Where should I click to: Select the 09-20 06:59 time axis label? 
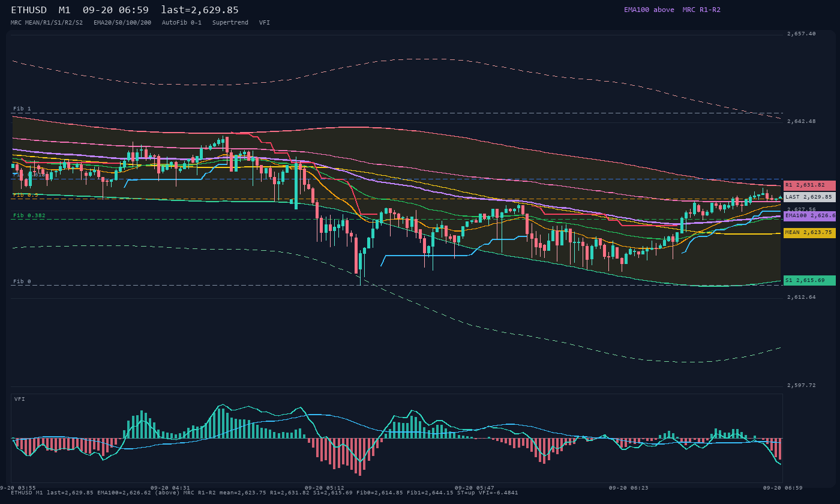pyautogui.click(x=783, y=488)
